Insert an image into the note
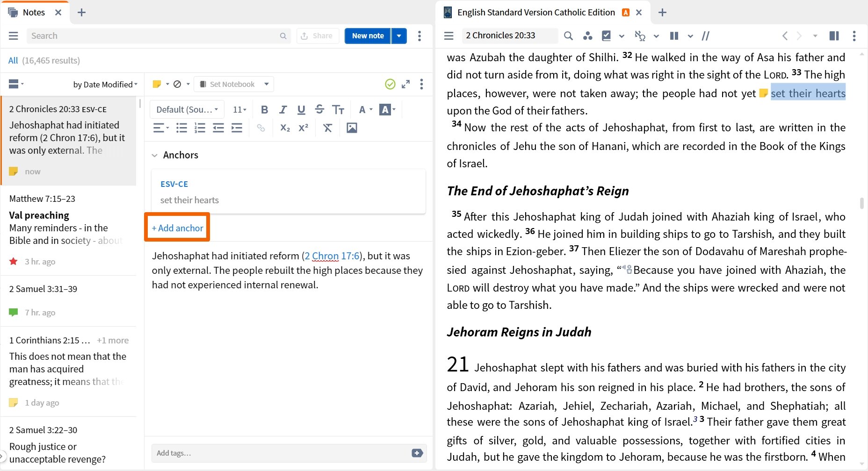Viewport: 868px width, 471px height. coord(352,128)
